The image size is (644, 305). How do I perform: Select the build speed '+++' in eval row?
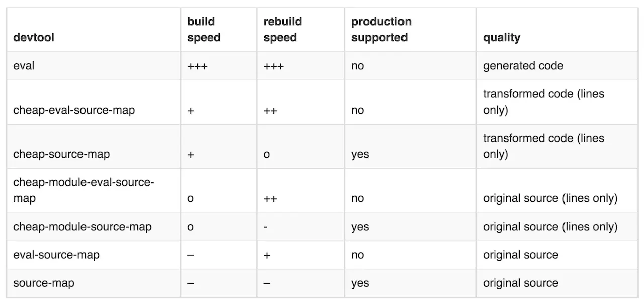pos(197,66)
